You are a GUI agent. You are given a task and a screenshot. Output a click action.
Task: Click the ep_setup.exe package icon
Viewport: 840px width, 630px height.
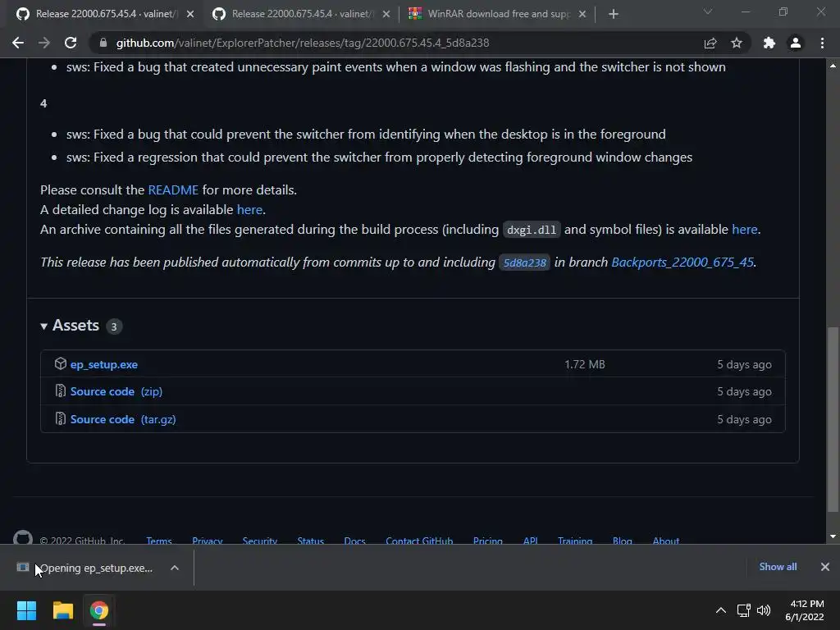(x=60, y=363)
